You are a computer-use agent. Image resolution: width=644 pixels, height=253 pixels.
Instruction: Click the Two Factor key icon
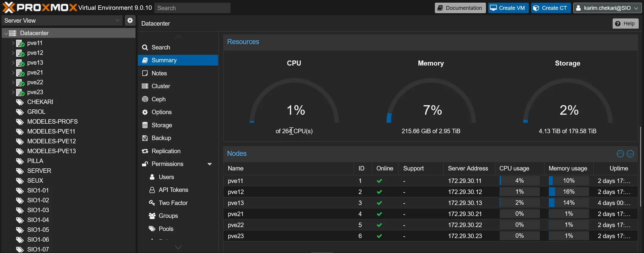[x=152, y=203]
